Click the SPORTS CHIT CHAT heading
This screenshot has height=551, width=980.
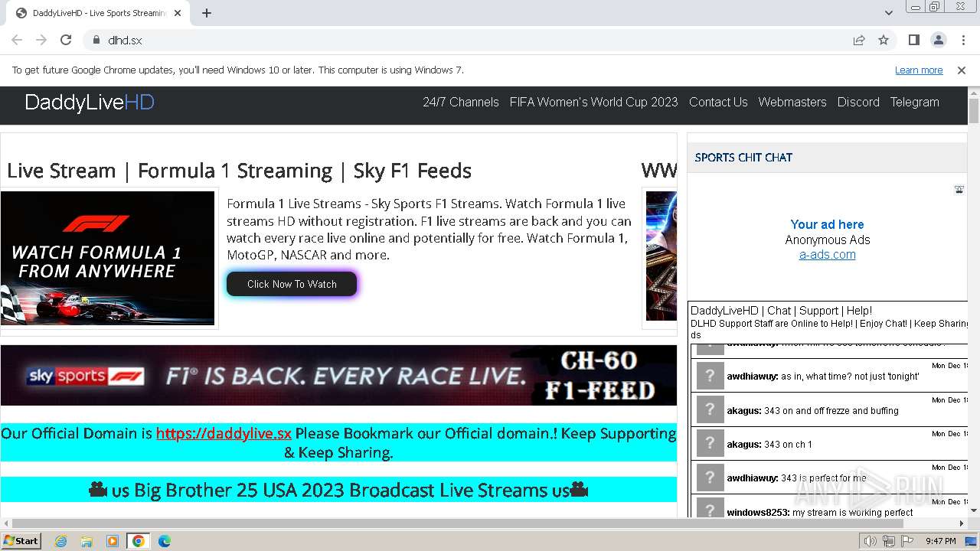click(x=743, y=158)
